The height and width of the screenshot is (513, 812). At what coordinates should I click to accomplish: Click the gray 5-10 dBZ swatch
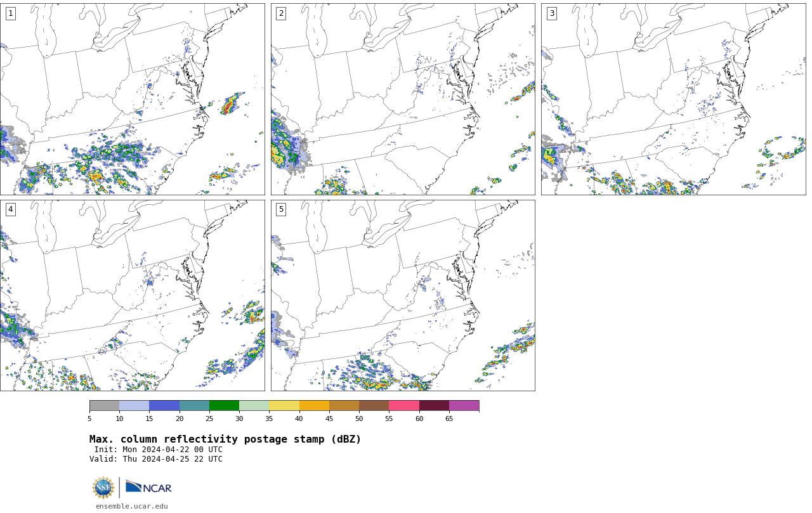(104, 406)
